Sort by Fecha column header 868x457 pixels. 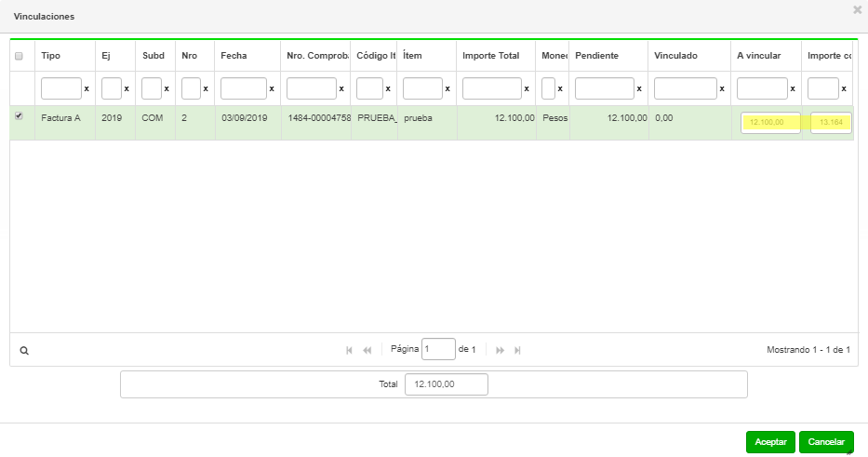[x=234, y=56]
